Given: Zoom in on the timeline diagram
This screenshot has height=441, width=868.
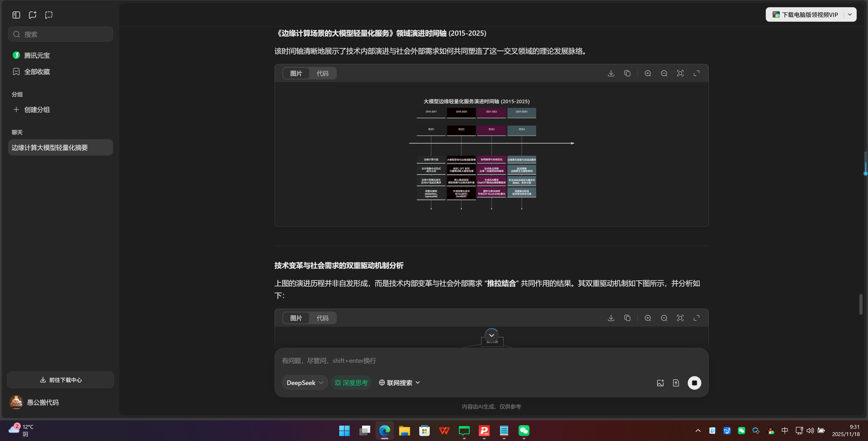Looking at the screenshot, I should [x=648, y=73].
